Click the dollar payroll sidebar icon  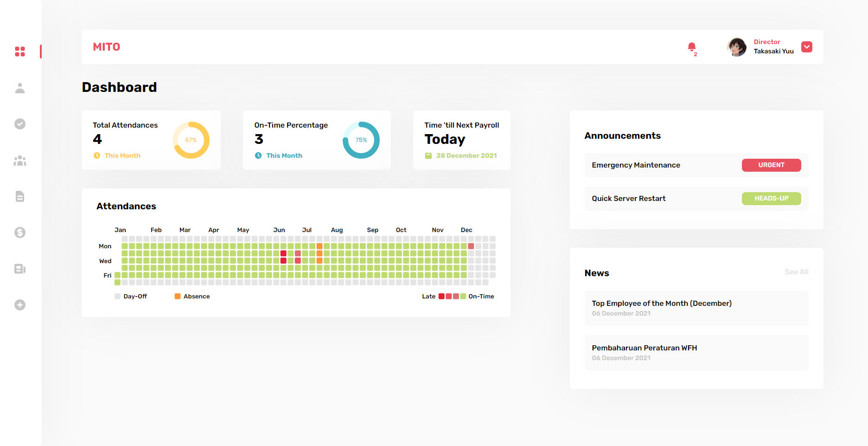coord(20,233)
